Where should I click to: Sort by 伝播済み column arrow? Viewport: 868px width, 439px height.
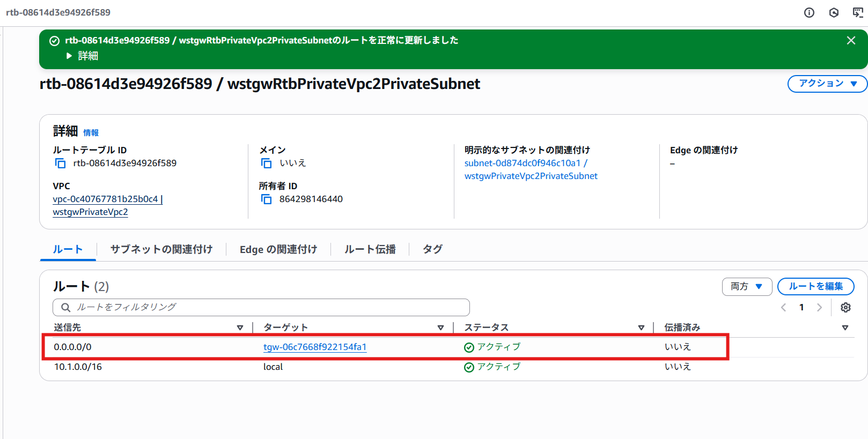pyautogui.click(x=845, y=328)
